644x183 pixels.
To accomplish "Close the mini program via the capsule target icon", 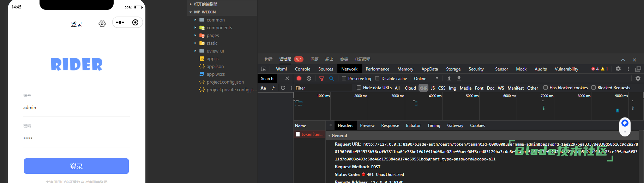I will [135, 23].
